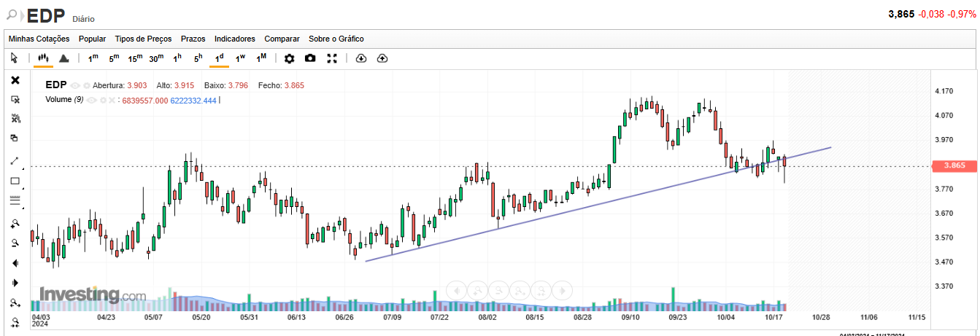Image resolution: width=980 pixels, height=336 pixels.
Task: Click the load chart upload-cloud icon
Action: click(382, 58)
